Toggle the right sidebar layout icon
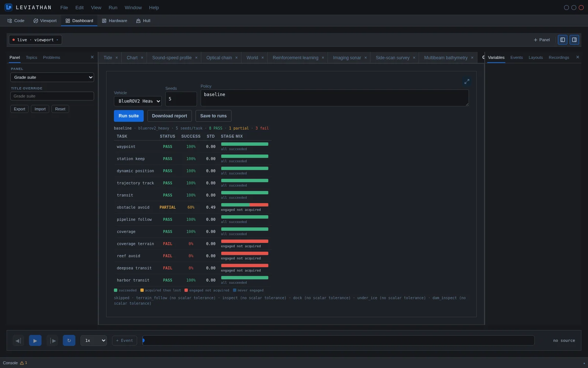588x368 pixels. pos(574,40)
